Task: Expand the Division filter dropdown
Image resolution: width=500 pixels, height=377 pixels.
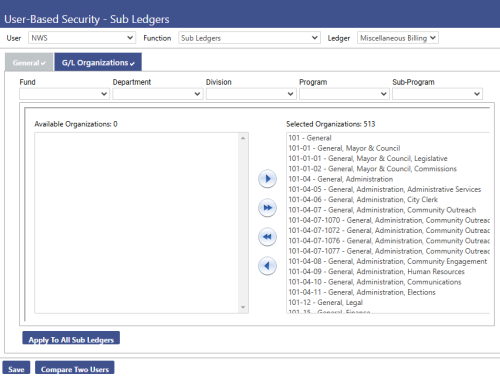Action: coord(251,94)
